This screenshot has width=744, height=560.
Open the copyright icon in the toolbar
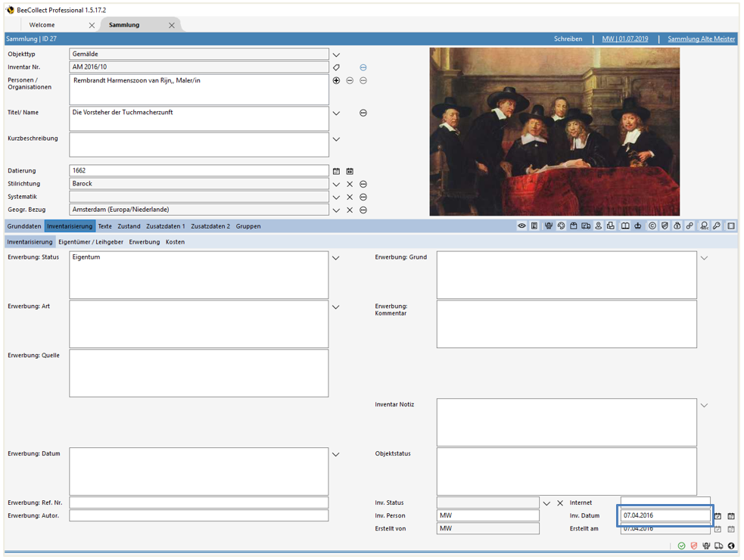coord(652,226)
